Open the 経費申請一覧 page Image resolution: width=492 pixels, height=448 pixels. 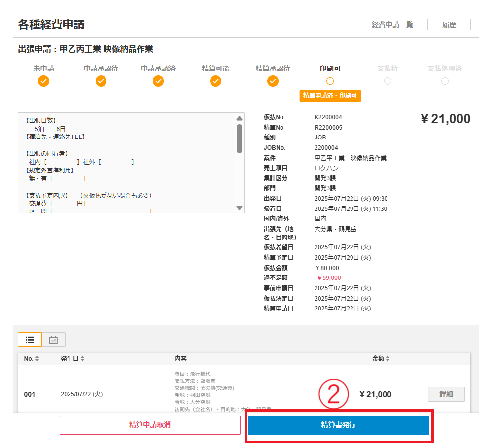point(392,25)
